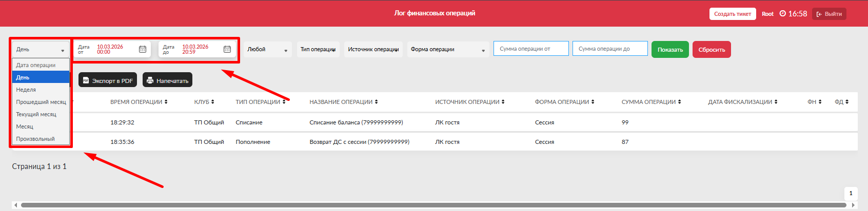Image resolution: width=868 pixels, height=211 pixels.
Task: Select 'Текущий месяц' period option
Action: [x=36, y=114]
